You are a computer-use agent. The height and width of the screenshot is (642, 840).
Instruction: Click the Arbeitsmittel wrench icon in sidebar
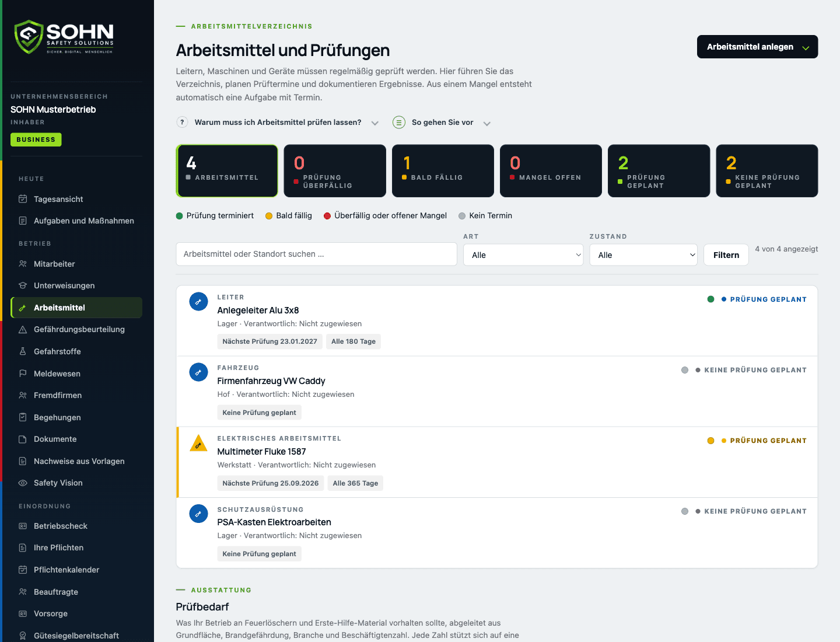pyautogui.click(x=23, y=308)
